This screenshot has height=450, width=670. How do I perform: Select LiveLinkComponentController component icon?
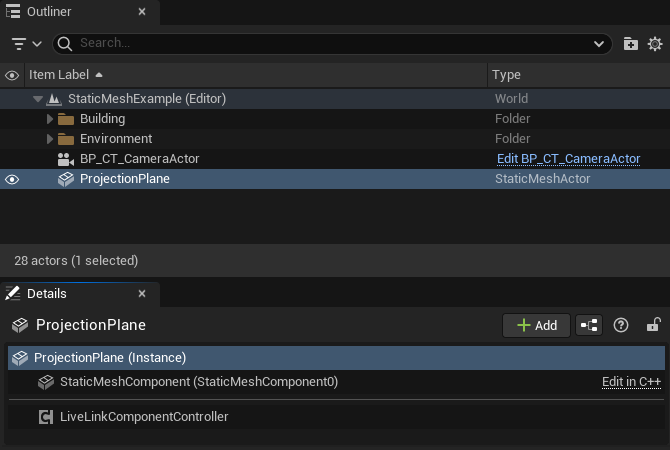click(x=45, y=417)
